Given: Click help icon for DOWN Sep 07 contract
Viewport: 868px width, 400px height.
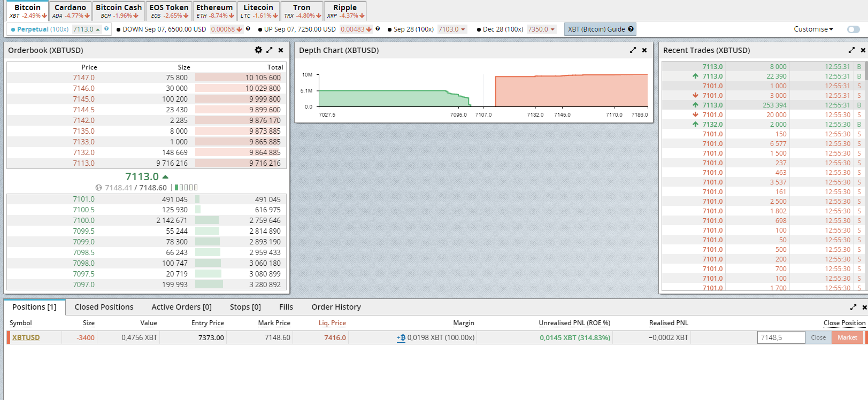Looking at the screenshot, I should coord(248,29).
